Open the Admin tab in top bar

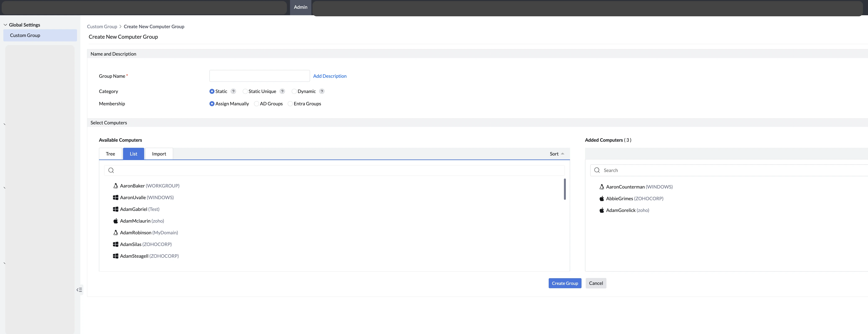(x=300, y=7)
